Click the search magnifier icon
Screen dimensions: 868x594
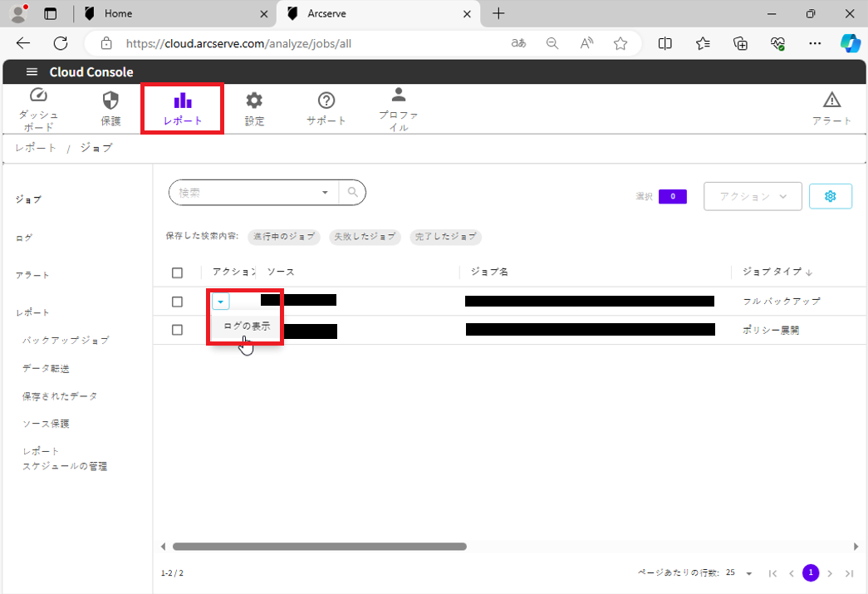[353, 193]
